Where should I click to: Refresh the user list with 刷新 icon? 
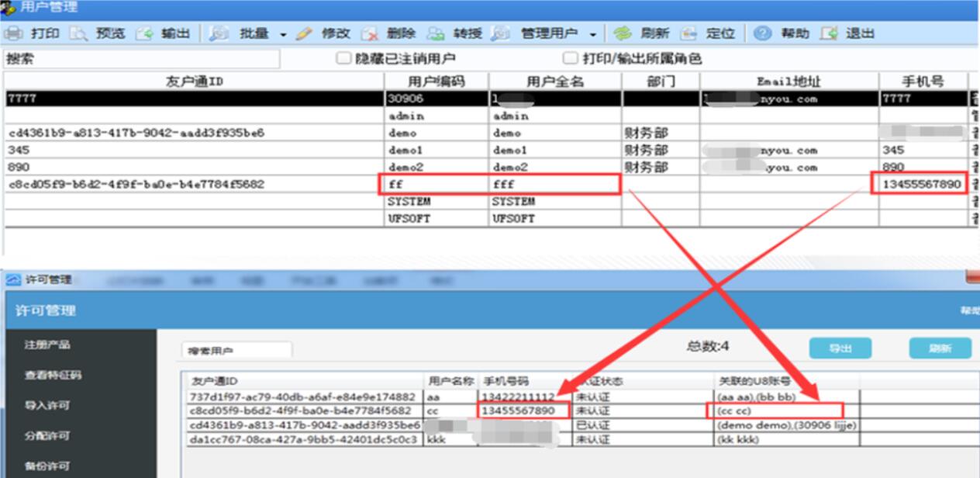(x=622, y=33)
